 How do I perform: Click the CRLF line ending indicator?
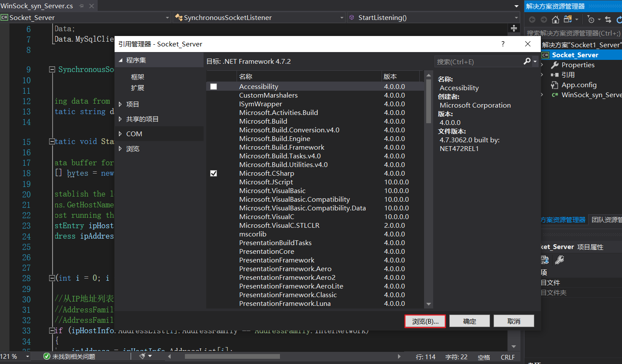tap(507, 357)
